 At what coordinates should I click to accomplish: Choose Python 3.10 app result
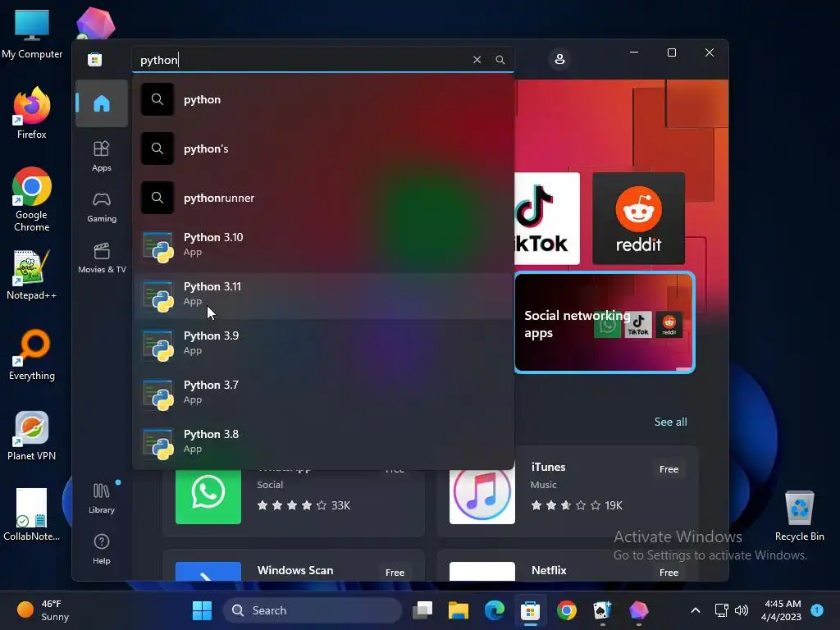pyautogui.click(x=323, y=245)
